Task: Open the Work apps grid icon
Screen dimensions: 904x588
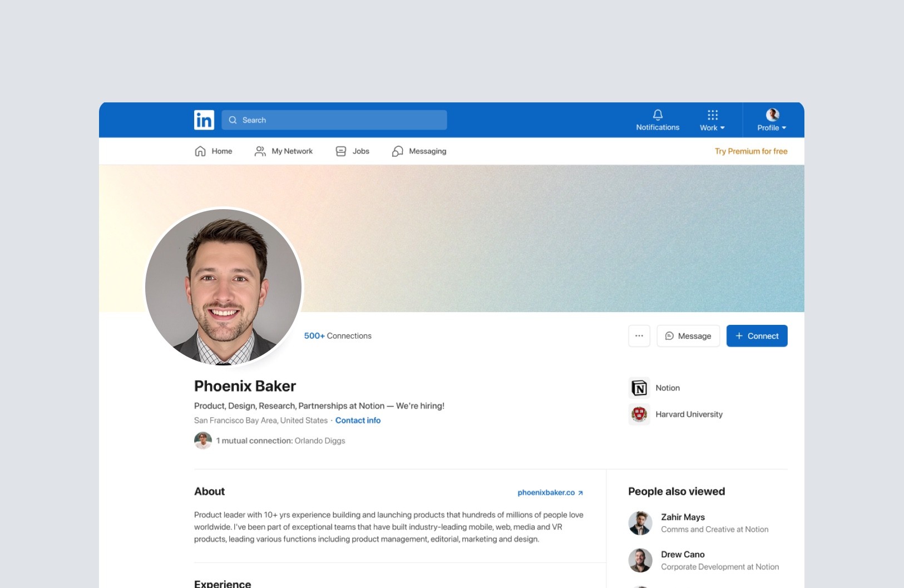Action: click(x=713, y=115)
